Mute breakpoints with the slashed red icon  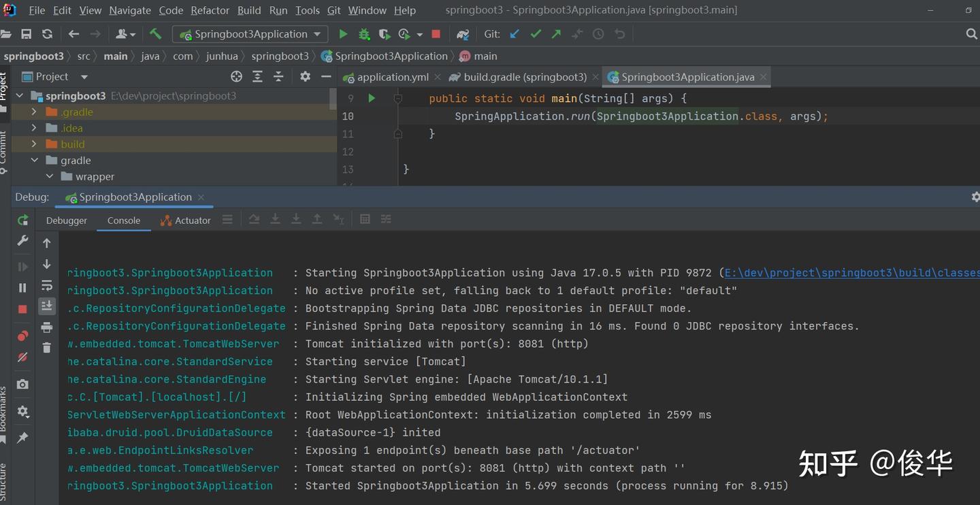23,354
